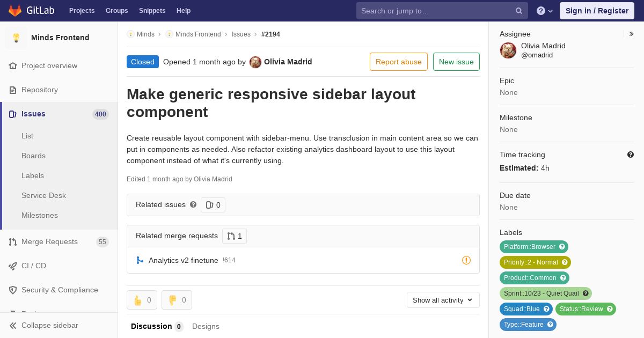644x338 pixels.
Task: Click the Report abuse button
Action: tap(399, 62)
